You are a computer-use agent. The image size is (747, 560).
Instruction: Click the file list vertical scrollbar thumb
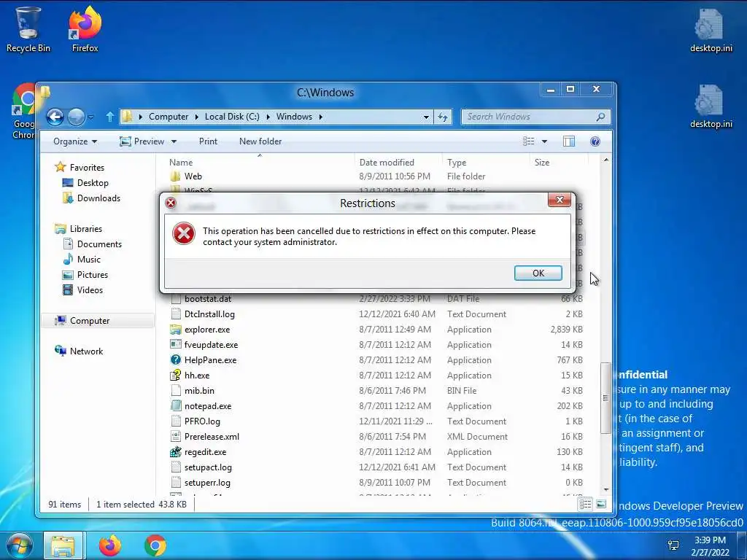[605, 398]
